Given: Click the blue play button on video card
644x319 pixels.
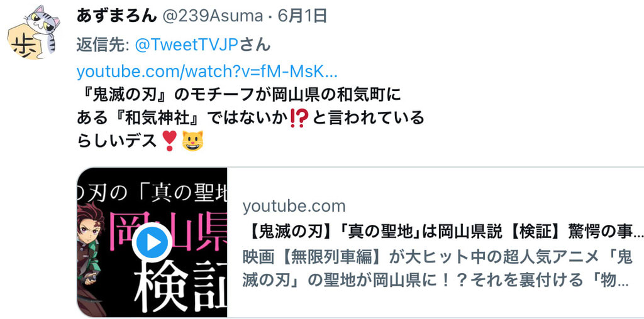Looking at the screenshot, I should (152, 242).
